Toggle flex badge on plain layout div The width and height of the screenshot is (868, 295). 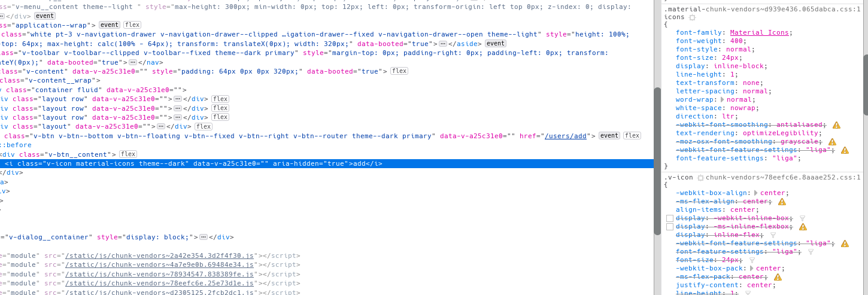[x=204, y=127]
